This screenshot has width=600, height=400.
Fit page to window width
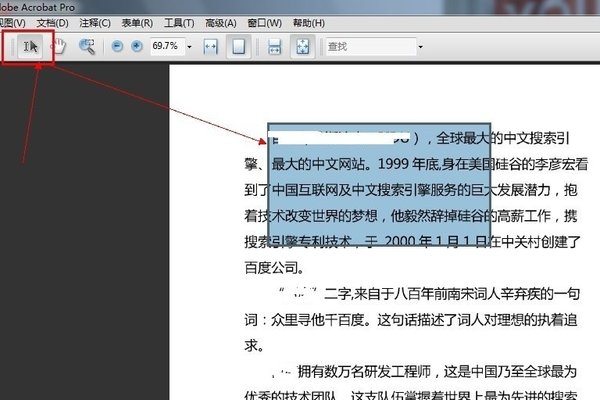[x=210, y=47]
